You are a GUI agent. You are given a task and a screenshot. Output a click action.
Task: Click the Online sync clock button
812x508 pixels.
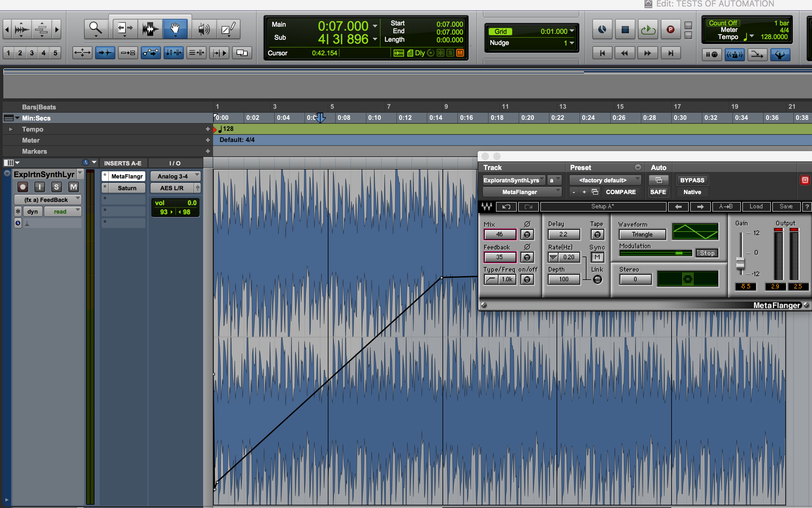click(602, 30)
